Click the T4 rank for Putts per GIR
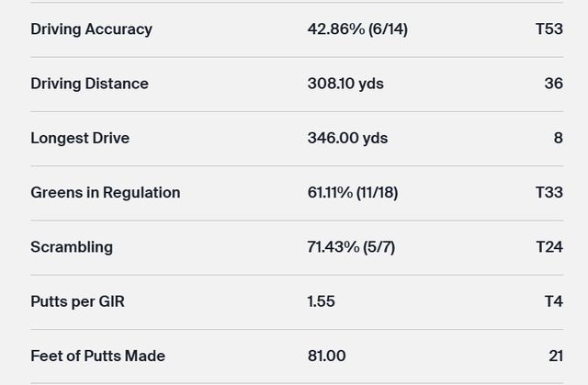The width and height of the screenshot is (588, 385). coord(553,301)
